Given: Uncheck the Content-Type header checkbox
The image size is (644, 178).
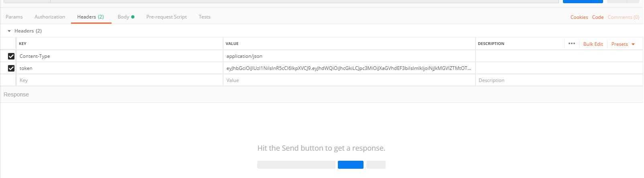Looking at the screenshot, I should pyautogui.click(x=11, y=56).
